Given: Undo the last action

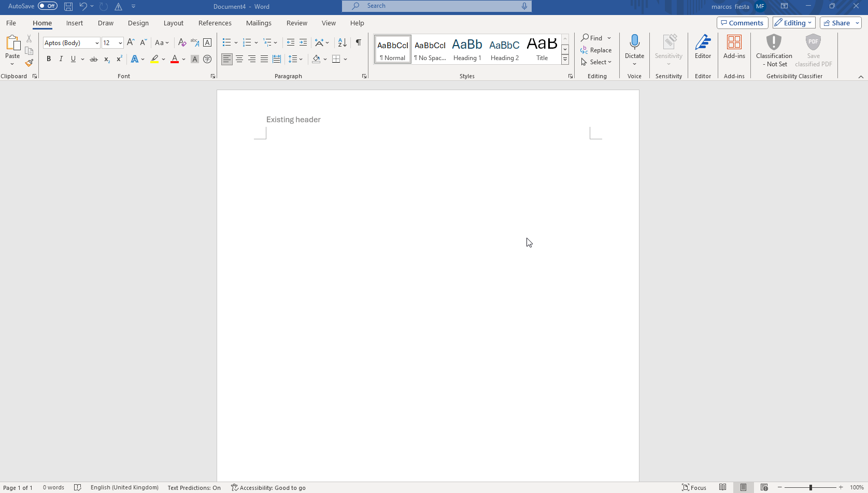Looking at the screenshot, I should [x=83, y=6].
